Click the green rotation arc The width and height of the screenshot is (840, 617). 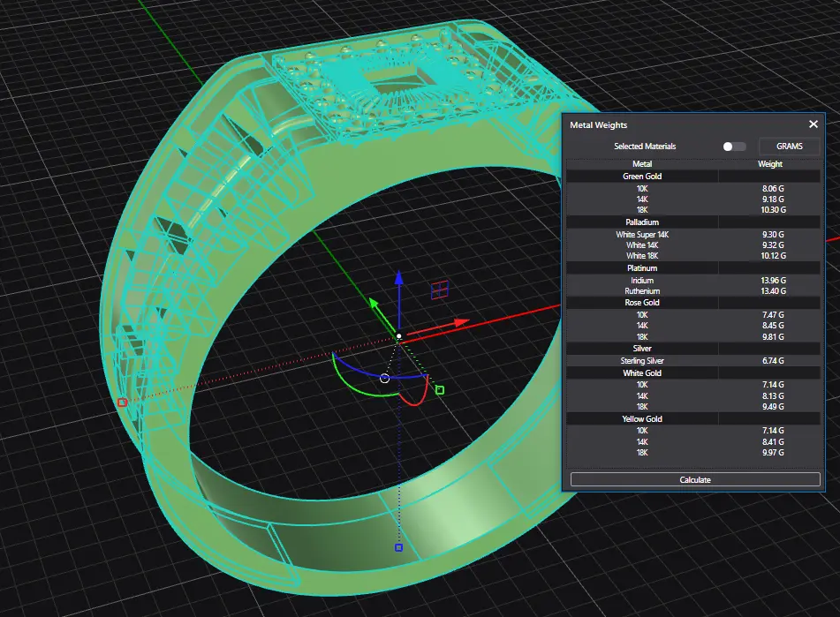coord(353,388)
